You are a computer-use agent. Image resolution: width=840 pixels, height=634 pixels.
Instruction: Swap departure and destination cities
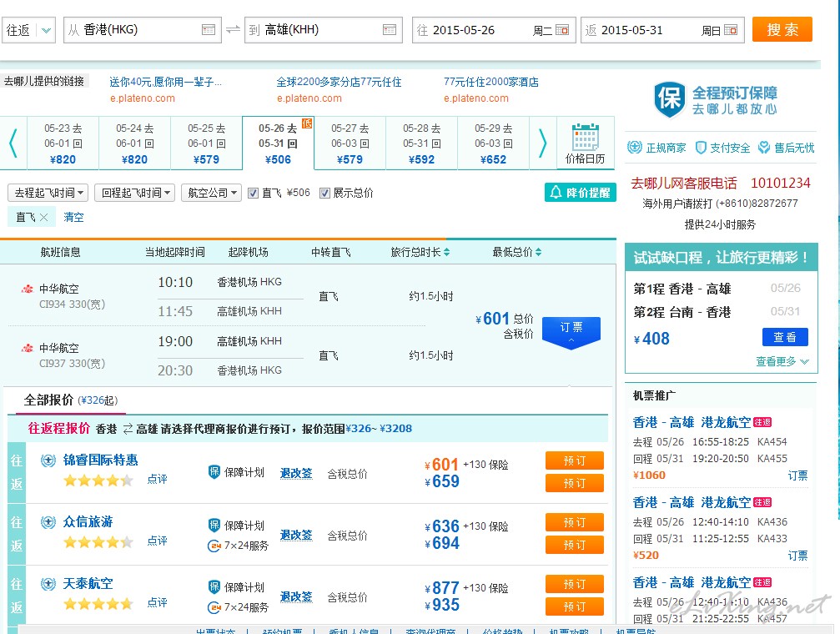click(233, 29)
